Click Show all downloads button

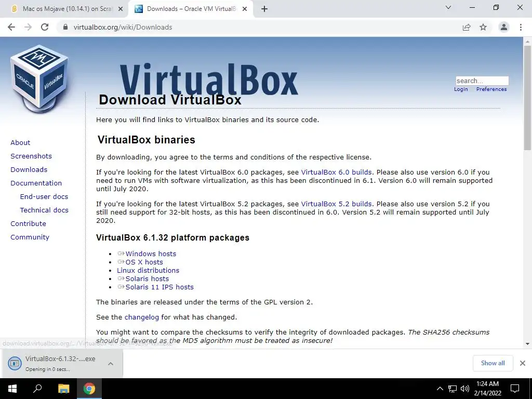pyautogui.click(x=493, y=363)
